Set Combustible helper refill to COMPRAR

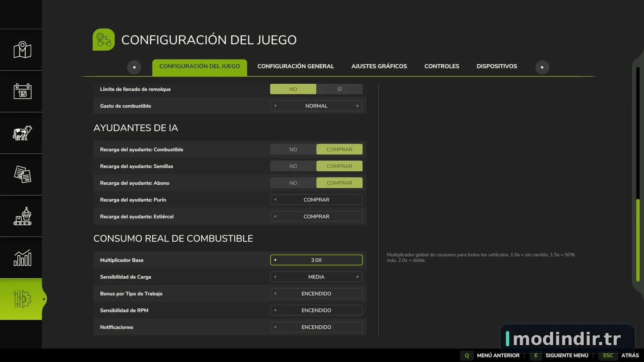click(339, 150)
